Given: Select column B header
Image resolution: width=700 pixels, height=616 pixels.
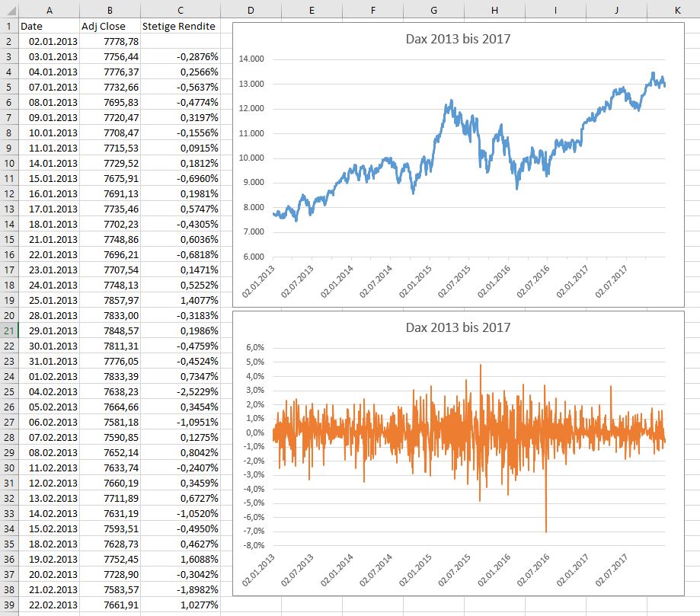Looking at the screenshot, I should 110,10.
